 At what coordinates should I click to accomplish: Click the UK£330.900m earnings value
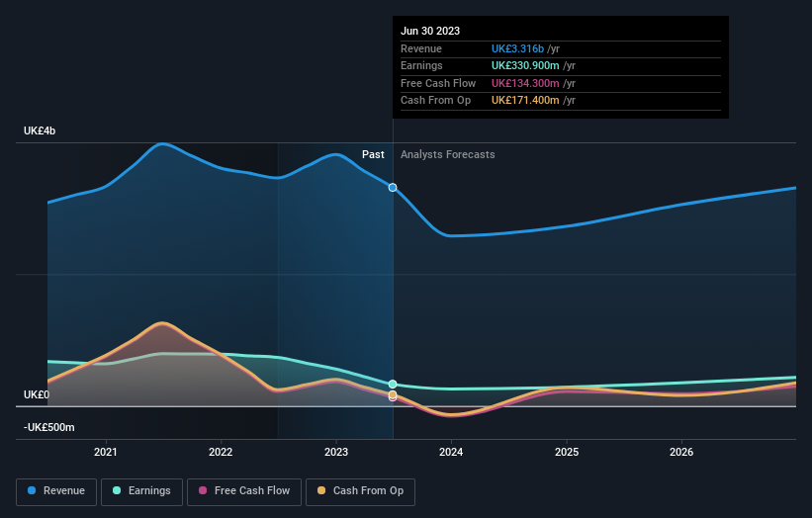pos(525,65)
